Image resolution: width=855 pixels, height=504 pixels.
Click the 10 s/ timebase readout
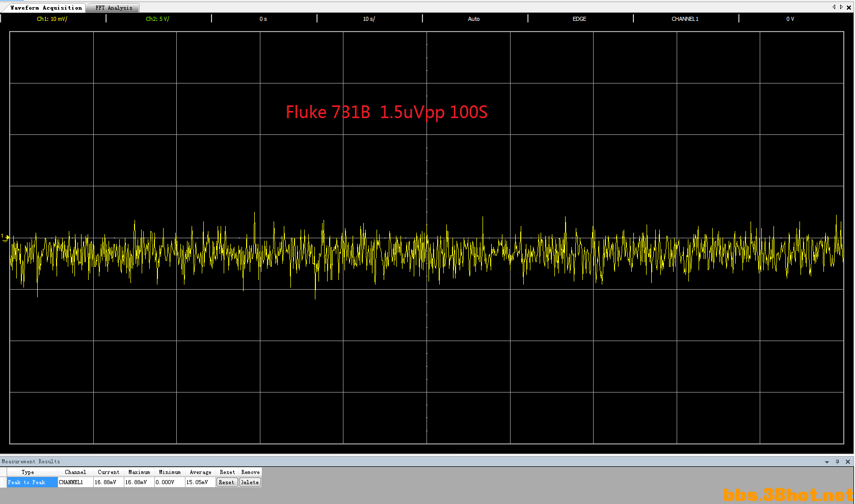point(369,19)
